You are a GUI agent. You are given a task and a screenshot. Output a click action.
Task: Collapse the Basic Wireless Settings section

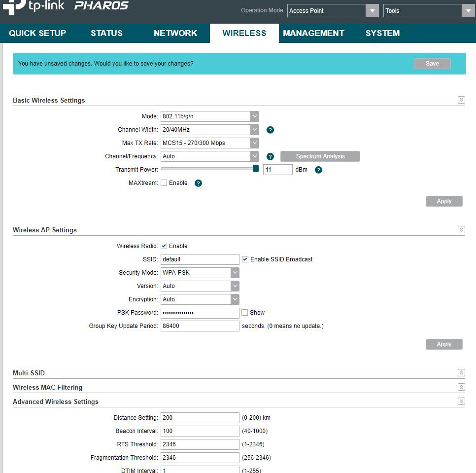point(461,100)
